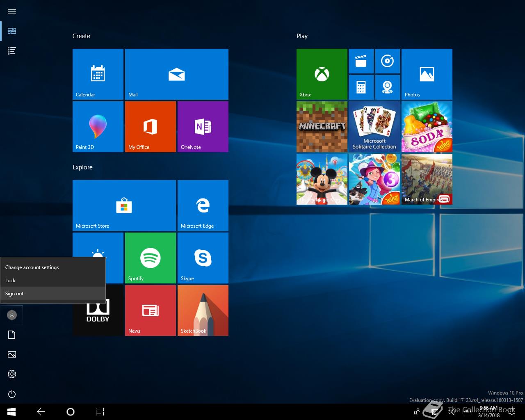
Task: Open the March of Empires tile
Action: click(427, 179)
